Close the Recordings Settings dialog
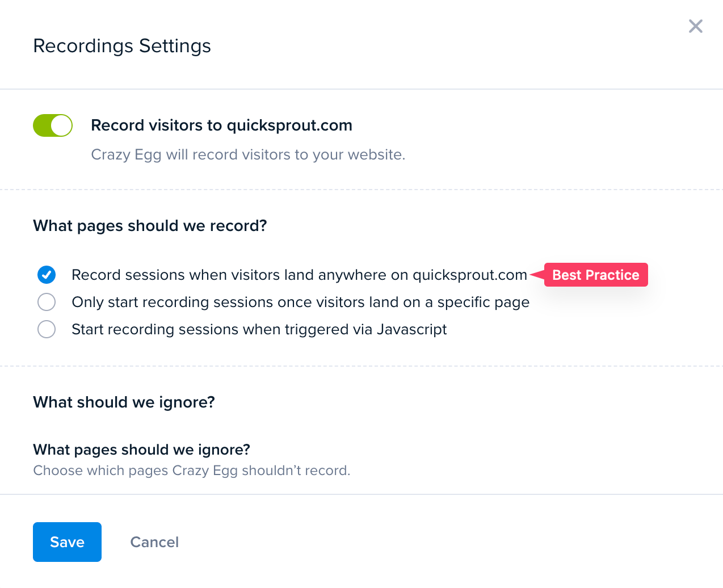The height and width of the screenshot is (588, 723). point(695,26)
